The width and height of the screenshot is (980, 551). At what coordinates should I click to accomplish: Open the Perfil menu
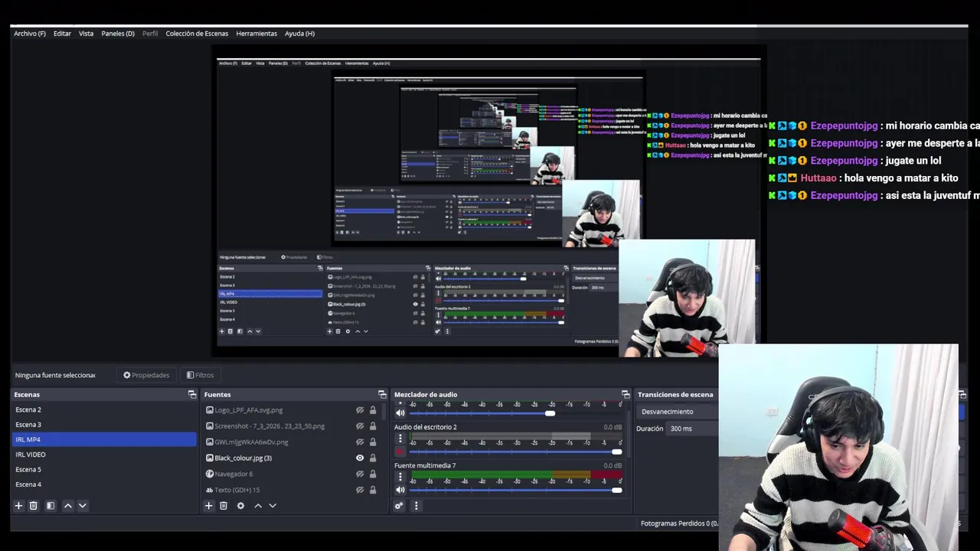pos(150,34)
